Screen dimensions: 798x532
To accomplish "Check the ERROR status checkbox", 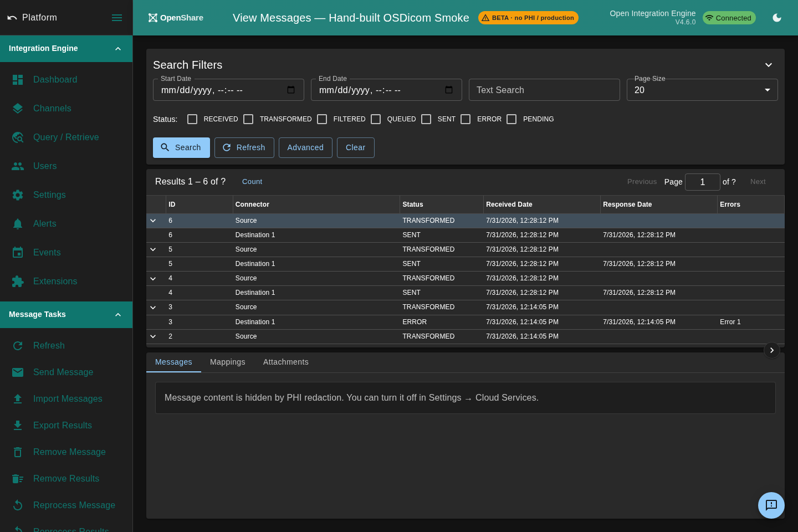I will (x=465, y=119).
